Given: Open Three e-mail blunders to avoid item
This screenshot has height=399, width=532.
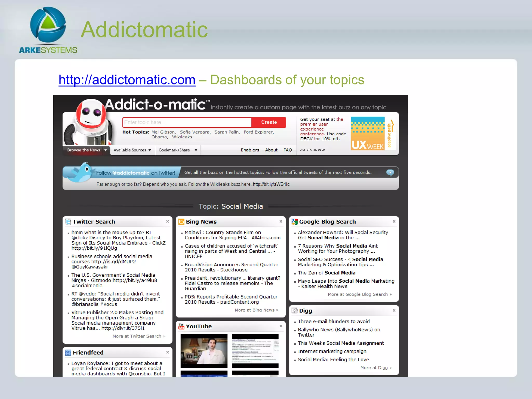Looking at the screenshot, I should point(334,322).
